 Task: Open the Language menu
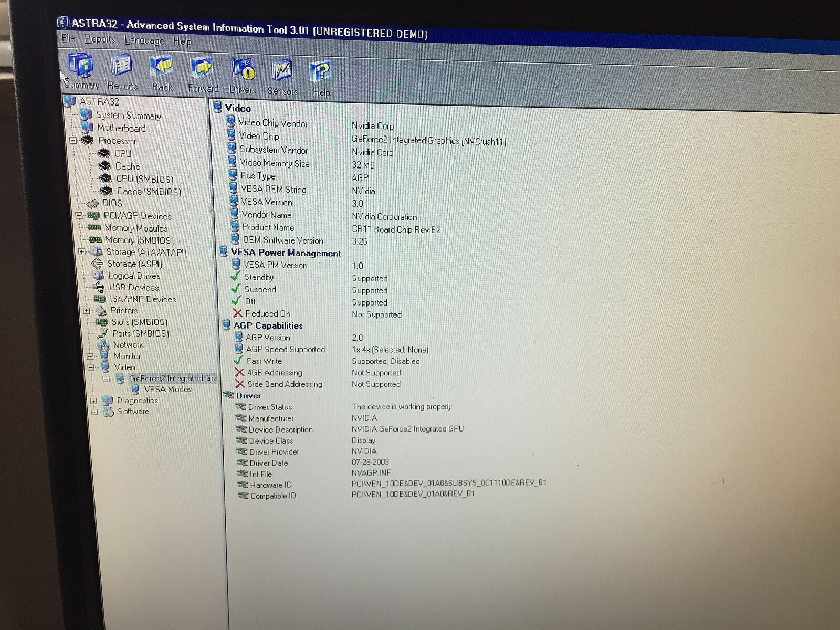[x=144, y=40]
